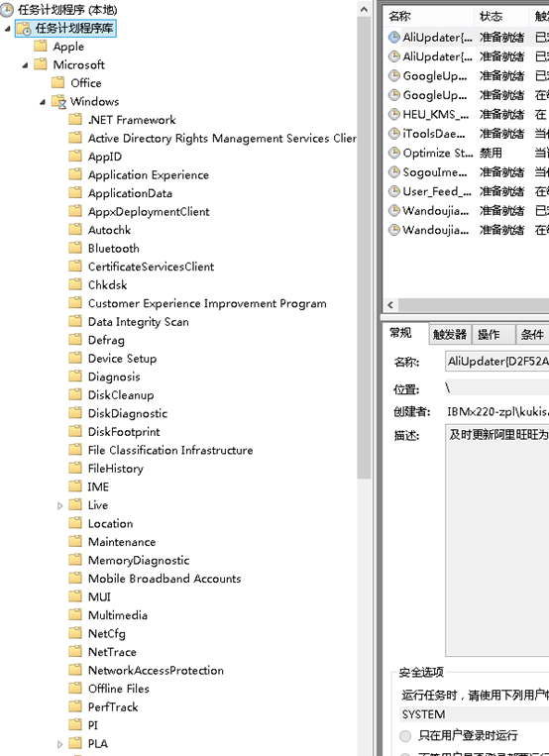Click the .NET Framework folder icon
Screen dimensions: 549x756
pyautogui.click(x=75, y=120)
